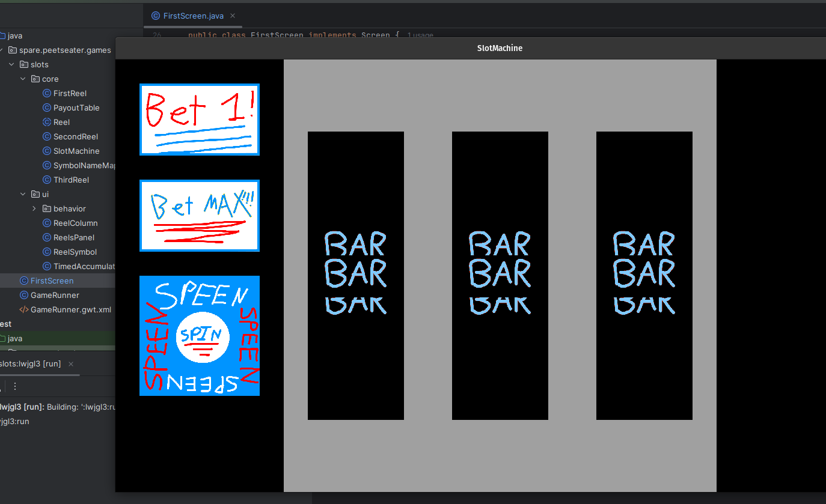
Task: Click the abstract Reel class icon
Action: click(47, 122)
